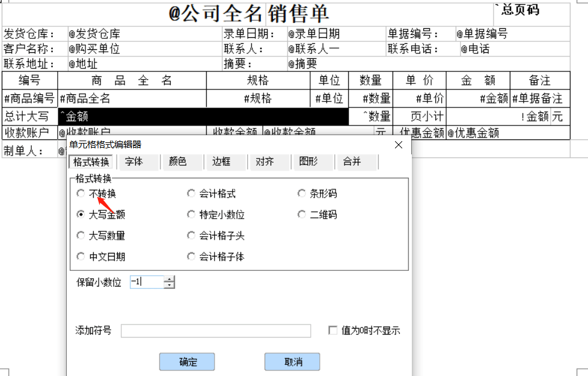Select the ^数量 total cell
Viewport: 588px width, 376px height.
click(x=370, y=117)
